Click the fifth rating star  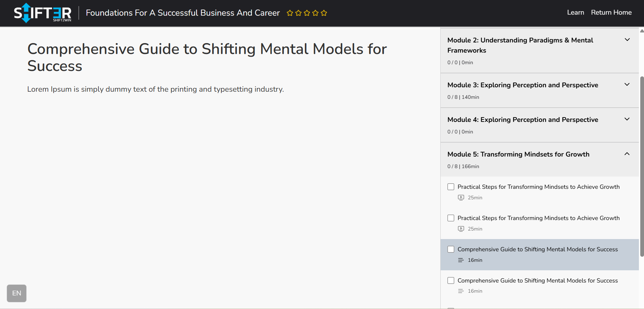point(324,13)
